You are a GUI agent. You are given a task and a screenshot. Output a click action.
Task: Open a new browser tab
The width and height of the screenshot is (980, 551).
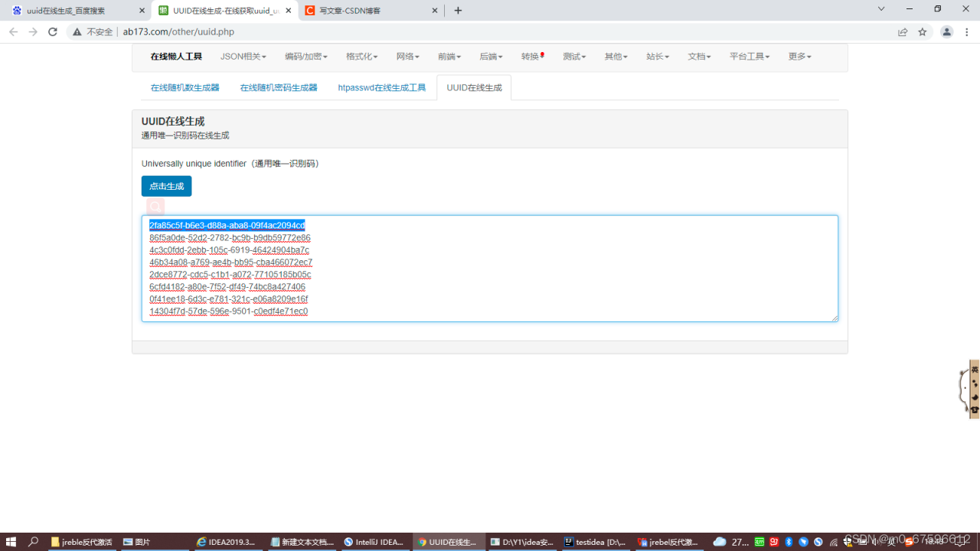pyautogui.click(x=458, y=11)
